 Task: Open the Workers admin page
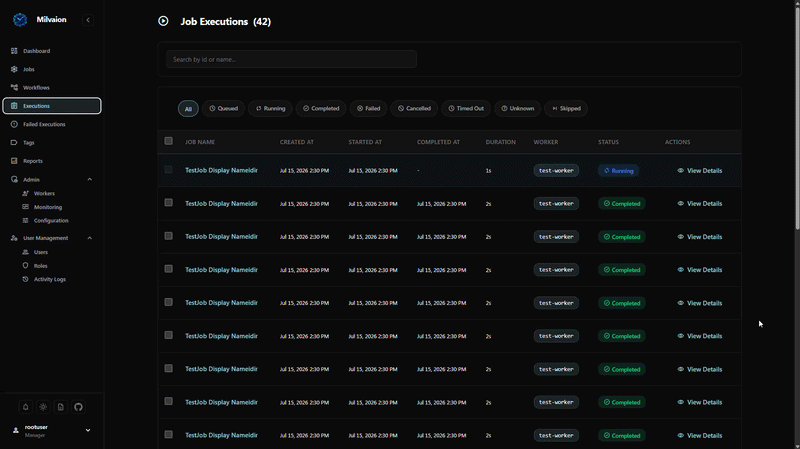[x=44, y=193]
